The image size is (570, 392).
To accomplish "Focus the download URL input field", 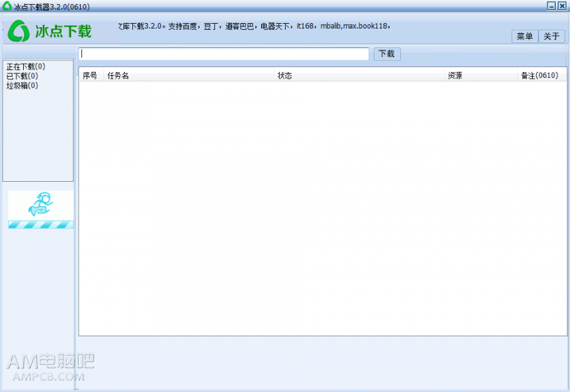I will (223, 54).
